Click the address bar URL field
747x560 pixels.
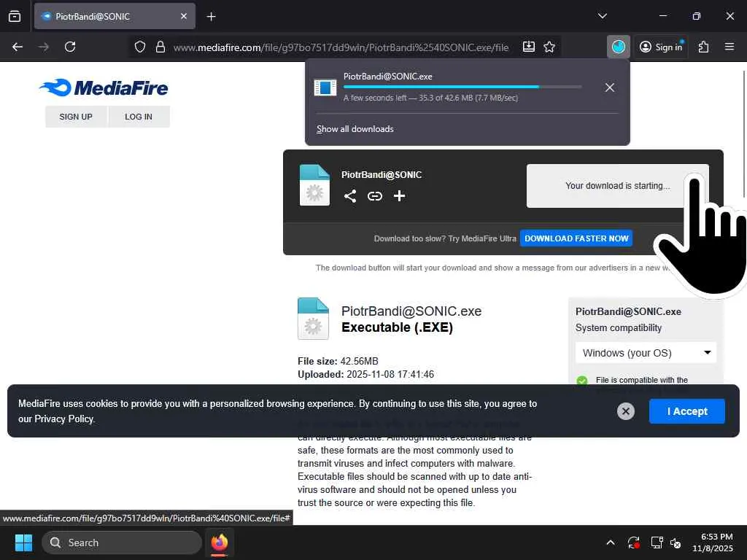[x=341, y=47]
